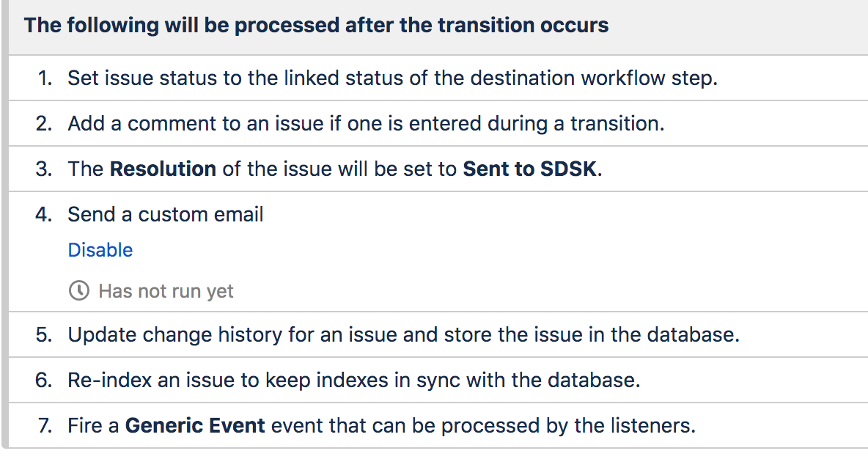Click the number 5 list marker
This screenshot has height=459, width=868.
[x=44, y=334]
